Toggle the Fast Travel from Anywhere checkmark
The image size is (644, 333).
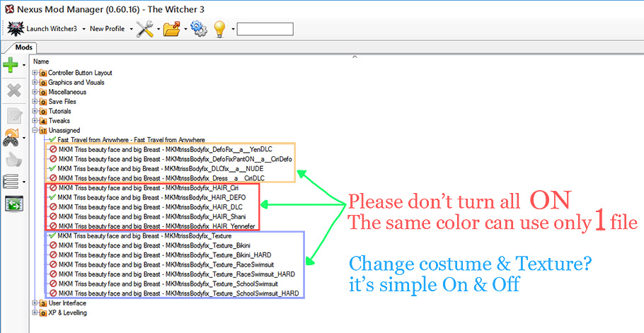[x=52, y=140]
